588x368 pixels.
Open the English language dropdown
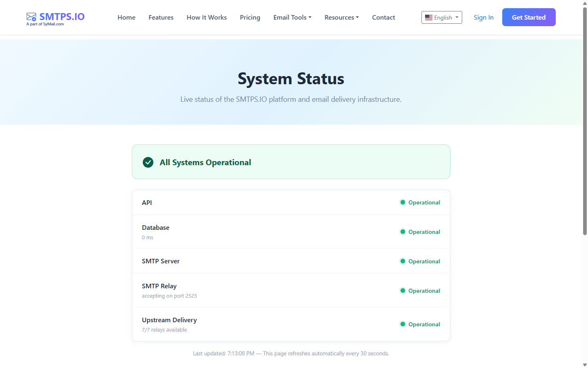(x=442, y=18)
